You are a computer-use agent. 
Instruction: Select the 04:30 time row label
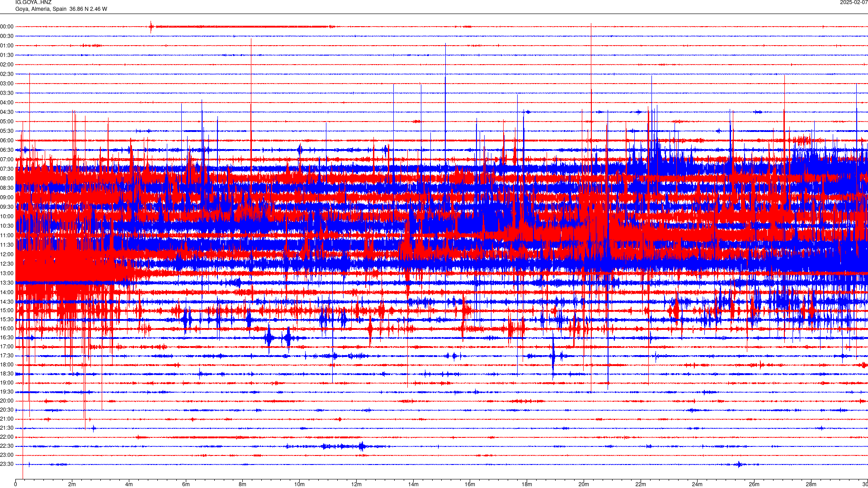(7, 112)
